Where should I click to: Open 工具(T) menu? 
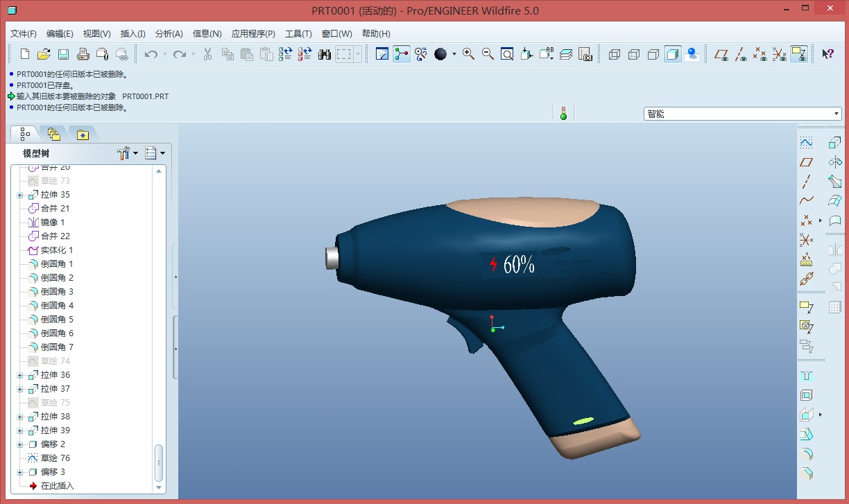298,33
